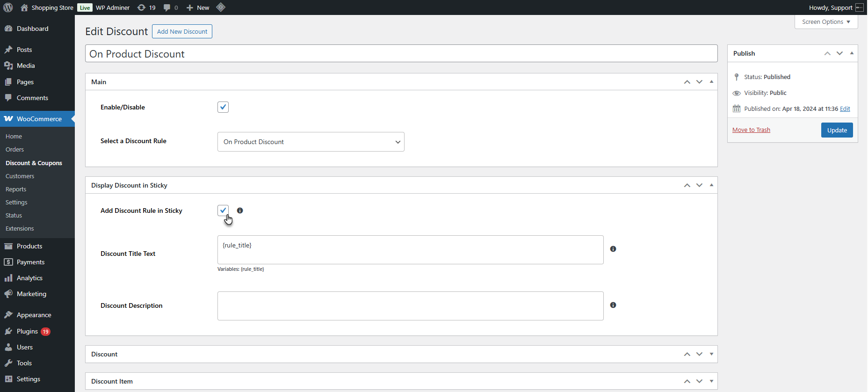Collapse the Publish box triangle toggle
The image size is (868, 392).
(x=852, y=53)
